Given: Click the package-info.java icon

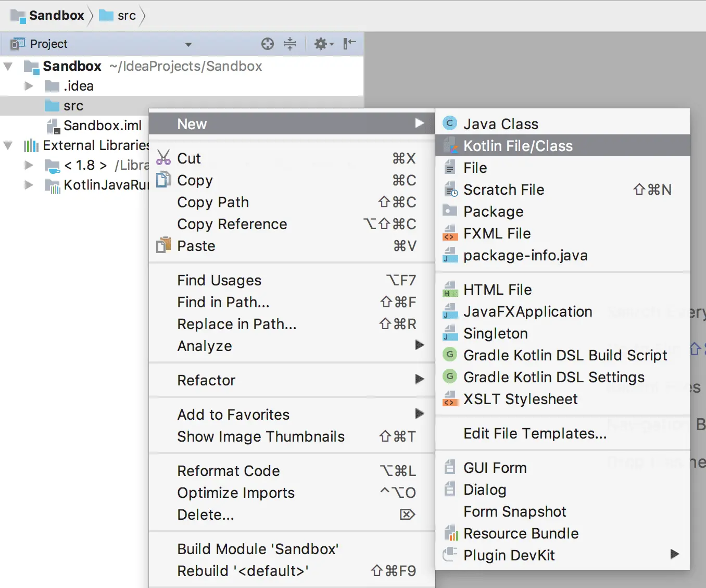Looking at the screenshot, I should (450, 255).
